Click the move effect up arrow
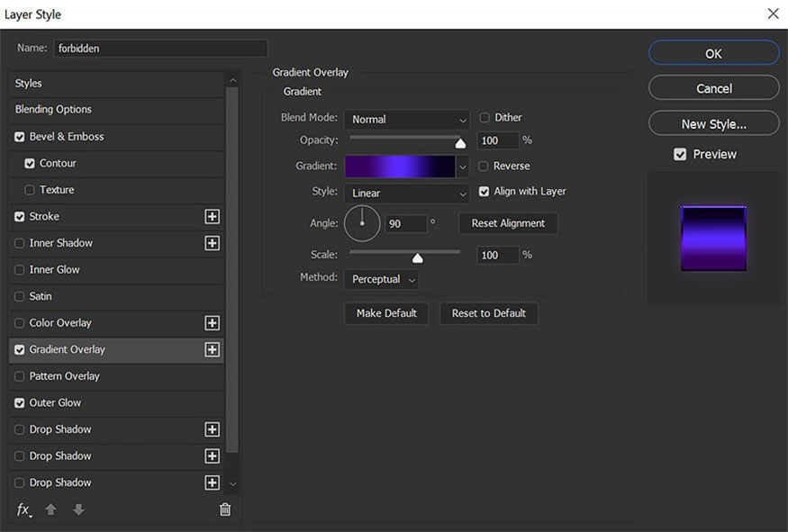The width and height of the screenshot is (788, 532). pos(51,509)
